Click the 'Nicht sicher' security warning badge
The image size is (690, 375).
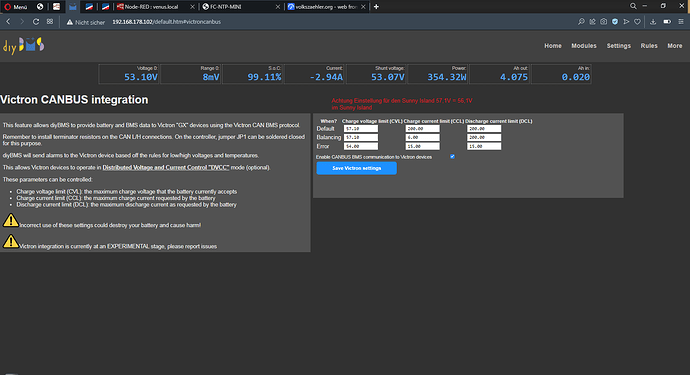(86, 22)
